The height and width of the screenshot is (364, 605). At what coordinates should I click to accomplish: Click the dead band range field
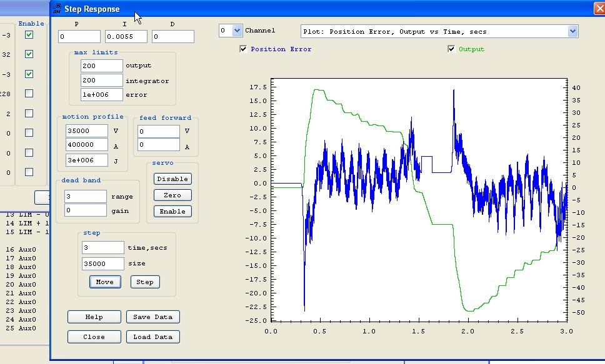click(x=86, y=196)
